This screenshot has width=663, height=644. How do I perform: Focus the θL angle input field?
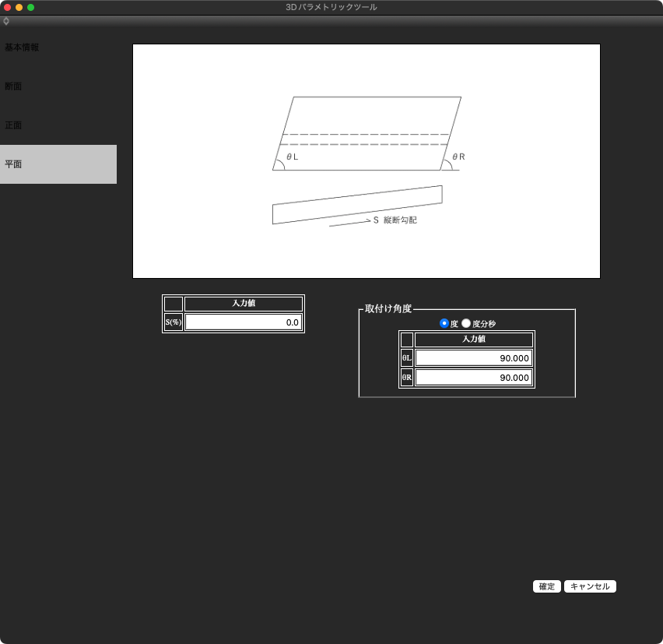pos(473,358)
